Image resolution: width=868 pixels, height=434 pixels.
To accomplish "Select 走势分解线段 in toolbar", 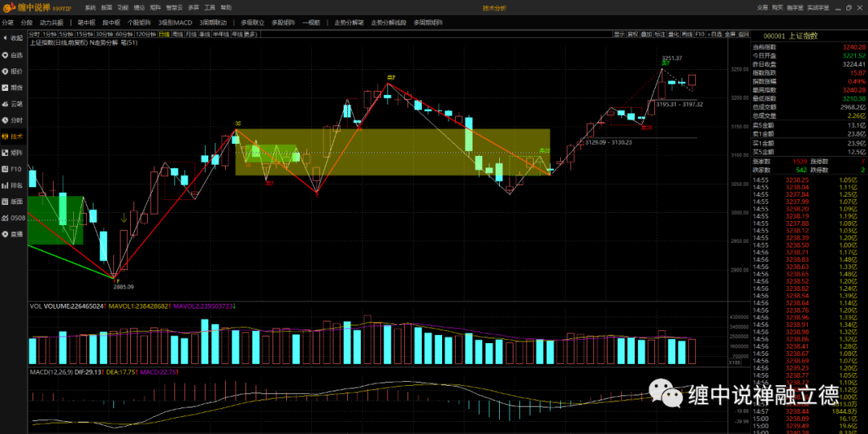I will click(x=389, y=23).
